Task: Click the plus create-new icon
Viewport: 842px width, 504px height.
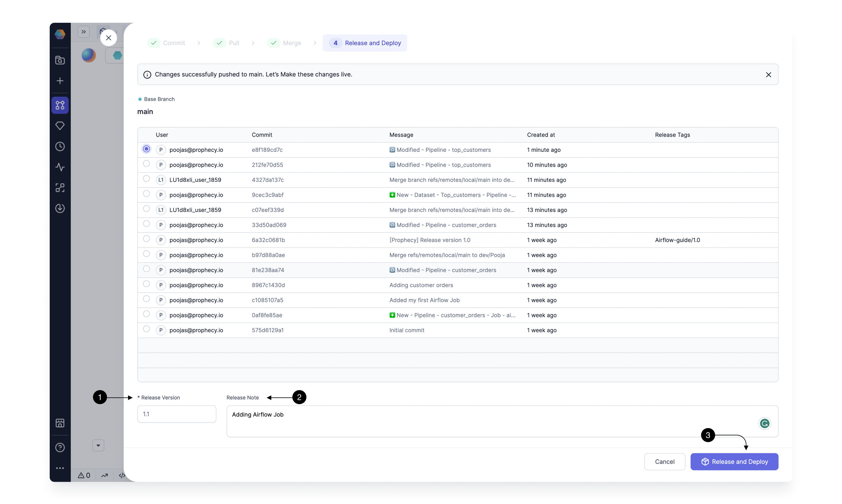Action: [x=60, y=81]
